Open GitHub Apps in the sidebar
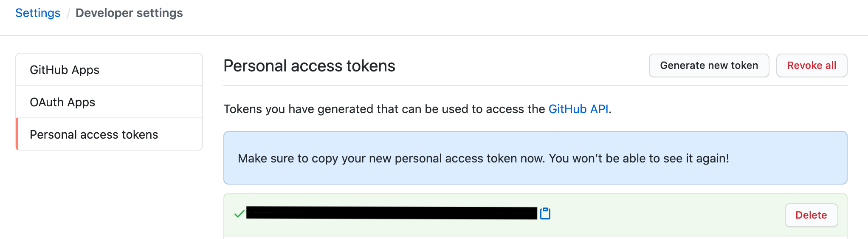The height and width of the screenshot is (239, 868). pos(65,70)
